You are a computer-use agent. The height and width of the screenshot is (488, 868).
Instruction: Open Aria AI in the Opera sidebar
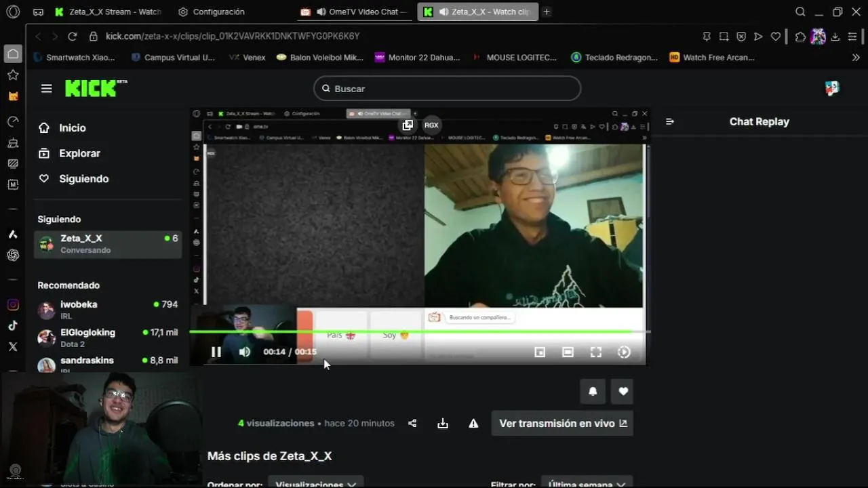tap(13, 235)
